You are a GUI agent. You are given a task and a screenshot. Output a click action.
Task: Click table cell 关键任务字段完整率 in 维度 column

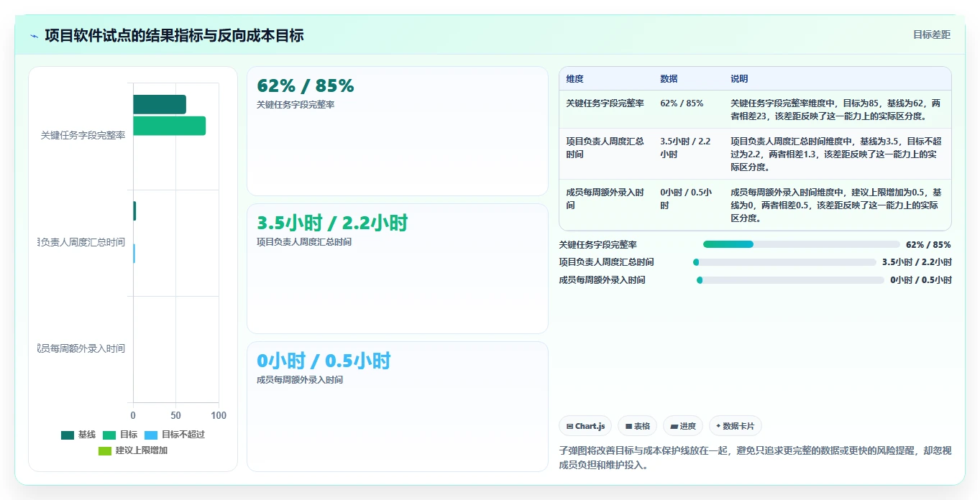(x=605, y=103)
